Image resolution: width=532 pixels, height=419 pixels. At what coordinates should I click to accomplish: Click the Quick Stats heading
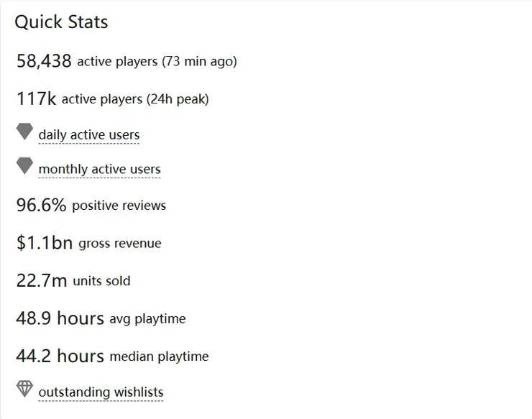click(x=61, y=22)
